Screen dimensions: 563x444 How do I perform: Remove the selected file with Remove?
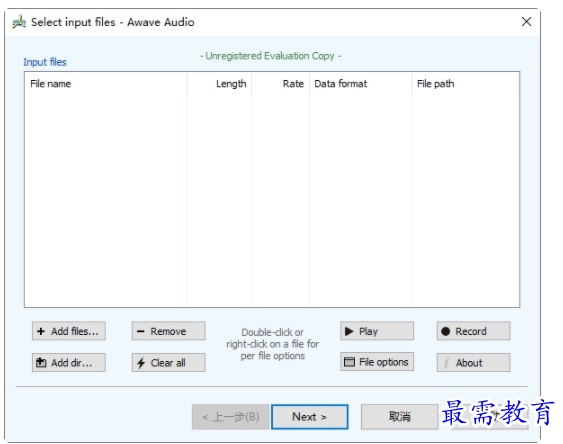[168, 331]
